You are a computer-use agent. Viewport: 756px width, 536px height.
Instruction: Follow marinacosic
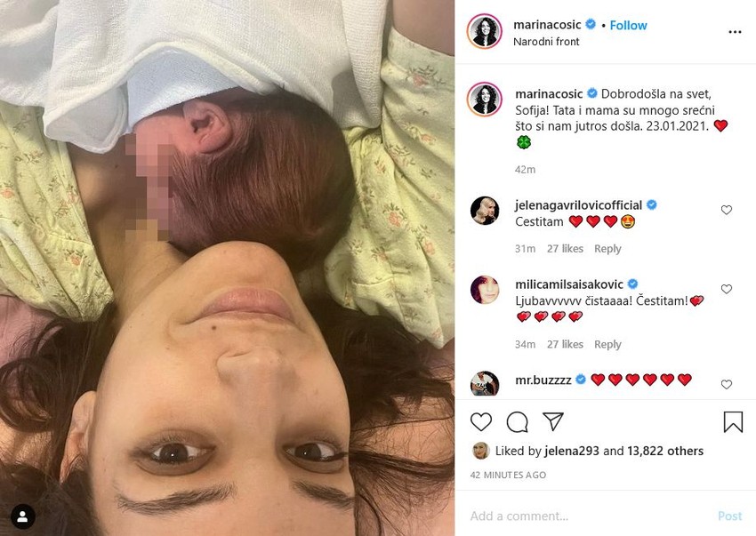[628, 25]
